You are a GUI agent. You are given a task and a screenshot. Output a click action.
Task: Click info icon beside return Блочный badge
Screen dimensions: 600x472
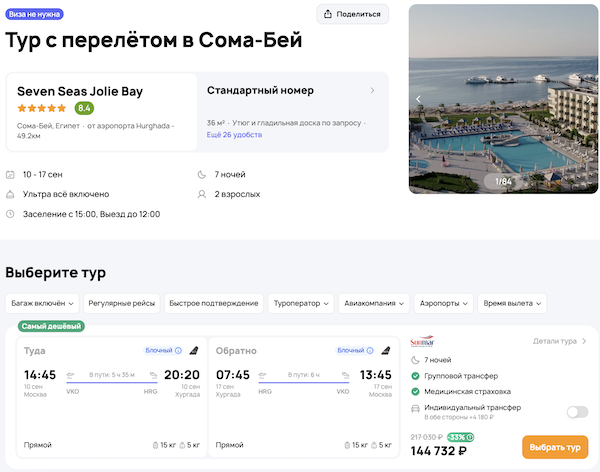pos(370,351)
